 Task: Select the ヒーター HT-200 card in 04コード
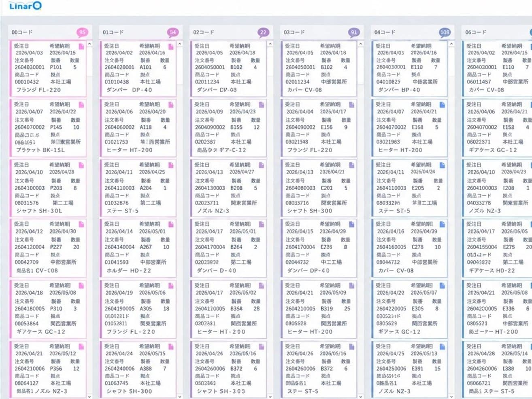[x=410, y=128]
